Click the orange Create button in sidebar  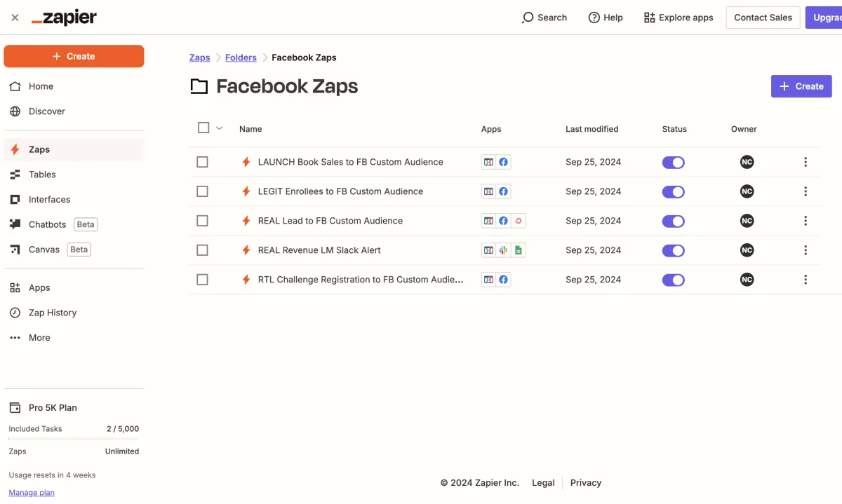(x=74, y=56)
